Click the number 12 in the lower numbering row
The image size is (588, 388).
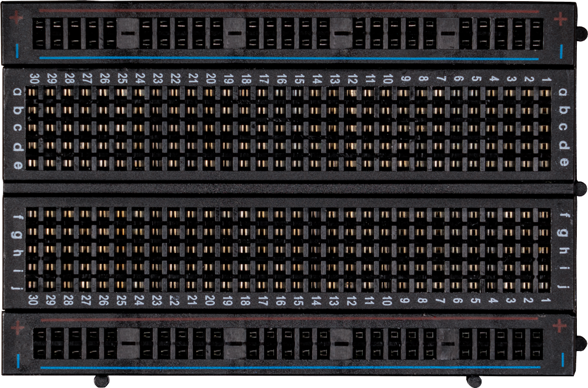coord(352,300)
